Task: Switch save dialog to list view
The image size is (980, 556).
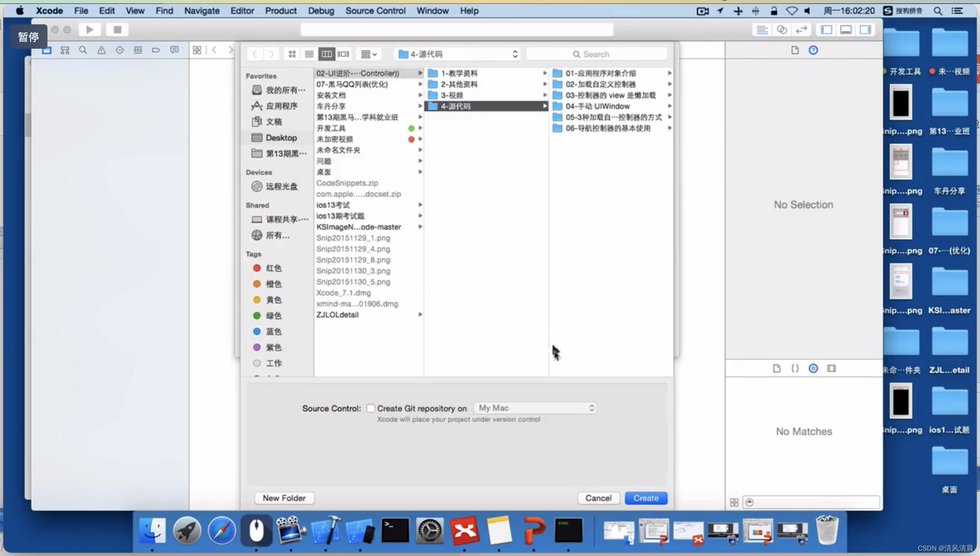Action: click(309, 54)
